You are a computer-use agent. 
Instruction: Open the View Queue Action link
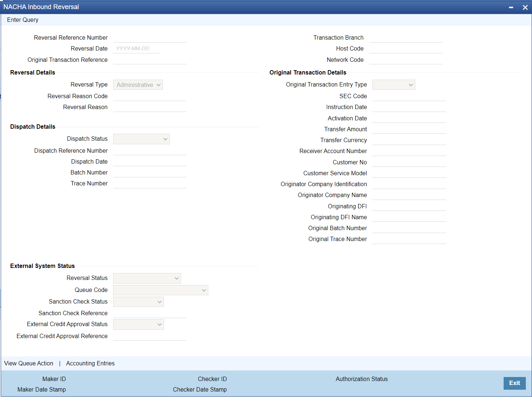[x=29, y=363]
